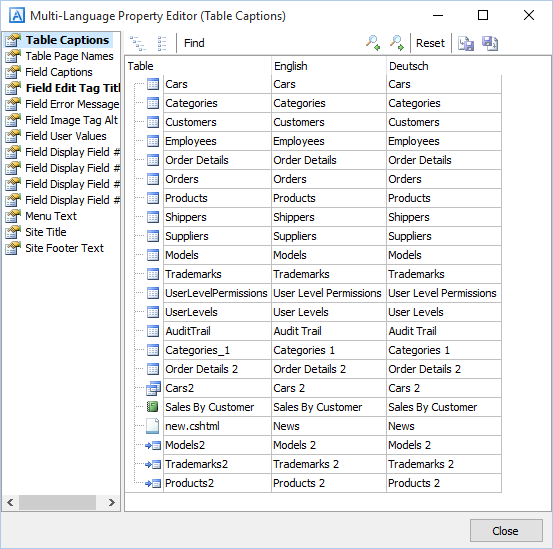The width and height of the screenshot is (553, 549).
Task: Click the Reset button
Action: (430, 43)
